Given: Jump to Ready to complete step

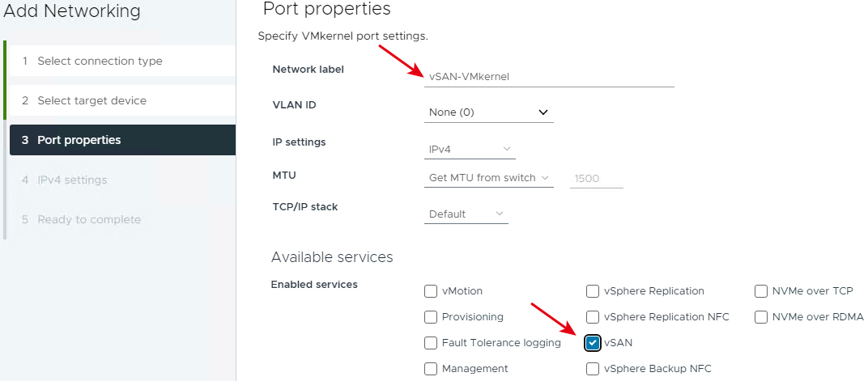Looking at the screenshot, I should click(x=88, y=220).
